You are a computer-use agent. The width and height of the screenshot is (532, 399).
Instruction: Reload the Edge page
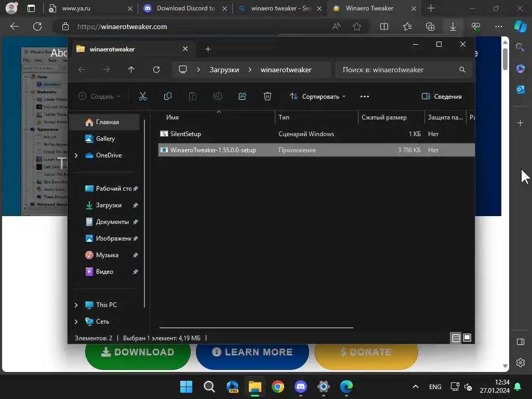click(x=37, y=26)
